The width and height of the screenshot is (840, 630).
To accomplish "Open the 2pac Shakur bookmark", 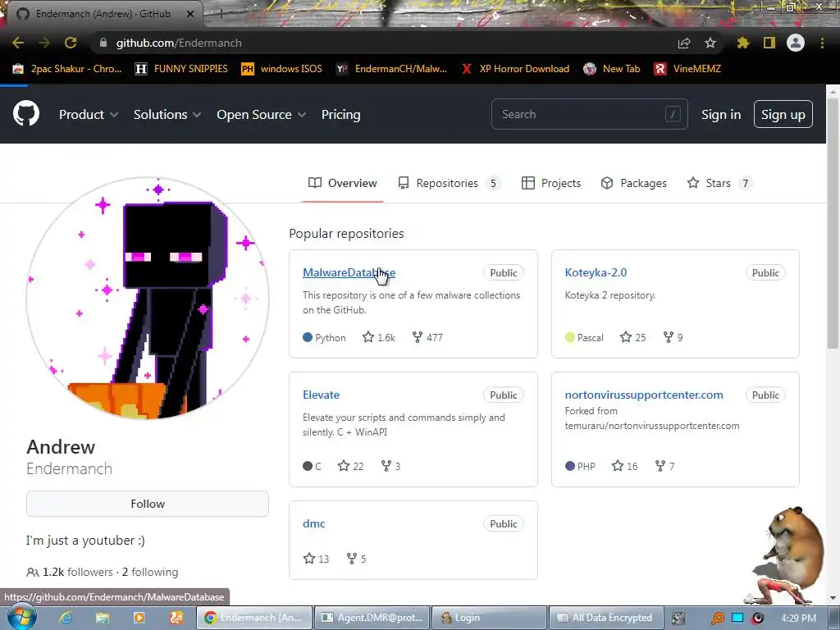I will [x=67, y=69].
